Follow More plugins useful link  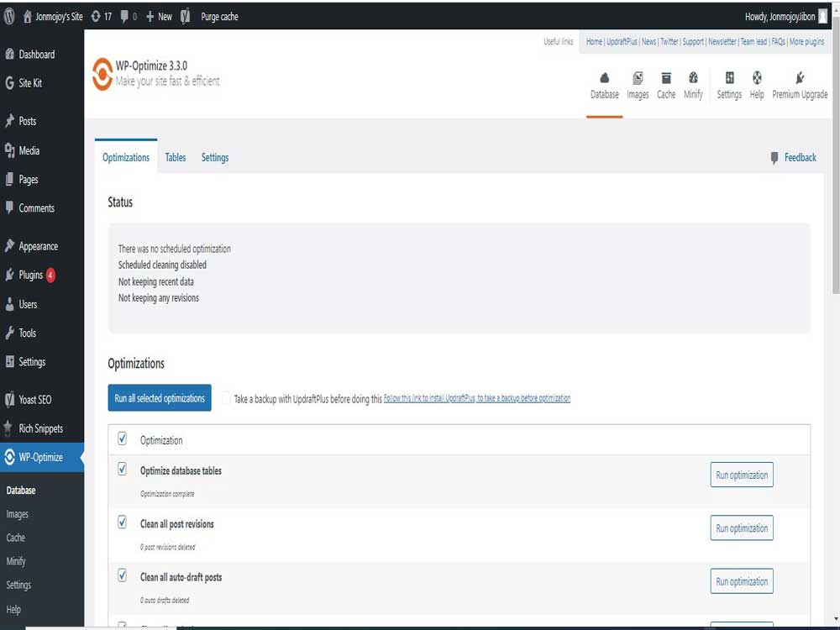[x=806, y=42]
